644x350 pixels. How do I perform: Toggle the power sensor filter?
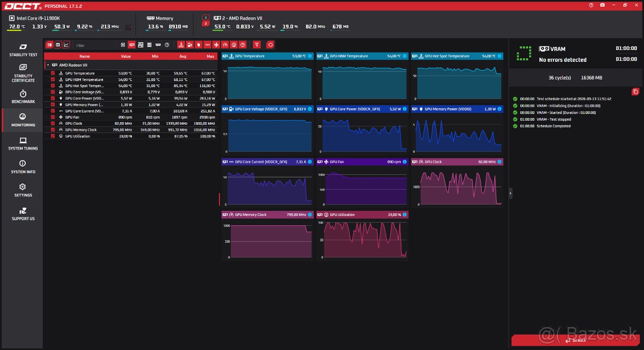(199, 45)
